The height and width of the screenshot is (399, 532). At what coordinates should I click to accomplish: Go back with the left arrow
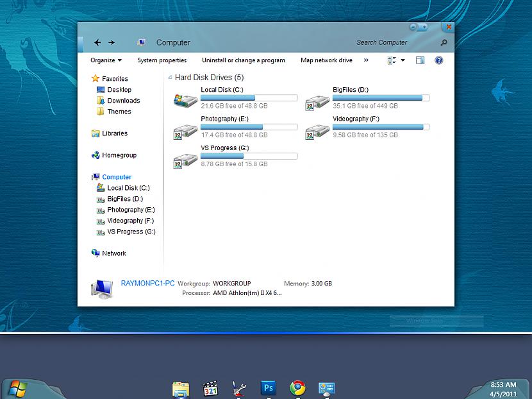pyautogui.click(x=97, y=42)
